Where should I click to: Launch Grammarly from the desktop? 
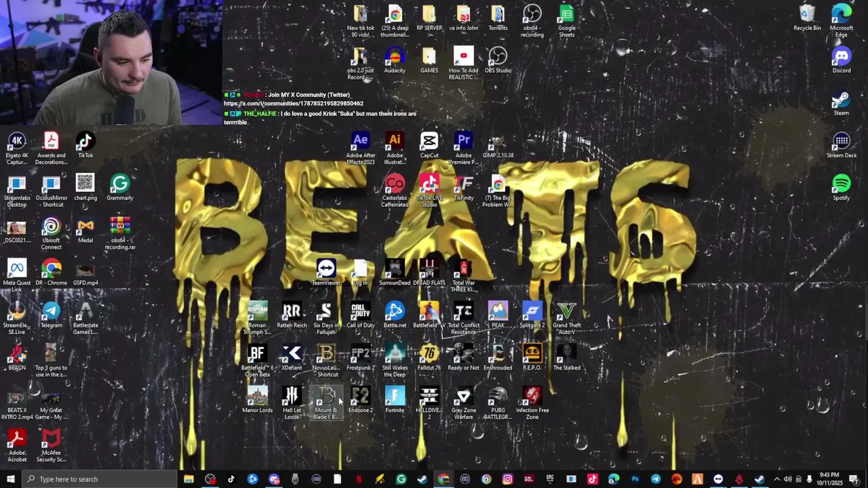click(120, 187)
